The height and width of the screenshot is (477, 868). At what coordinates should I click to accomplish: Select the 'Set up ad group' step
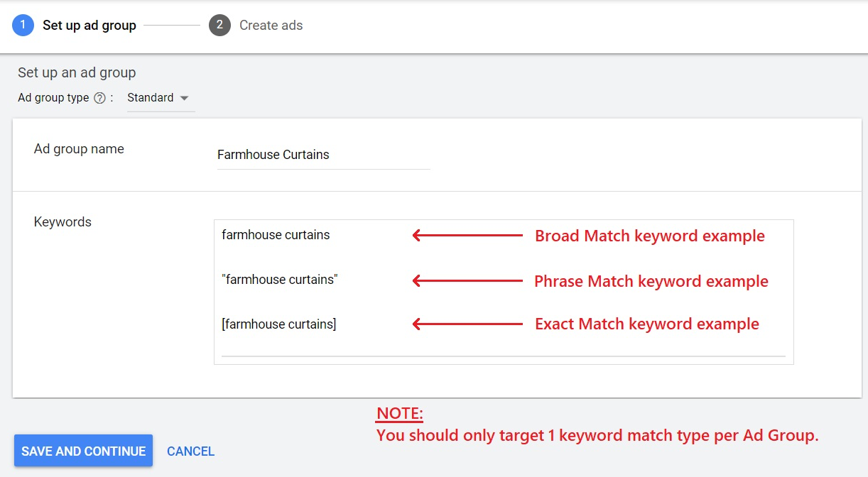pyautogui.click(x=89, y=26)
